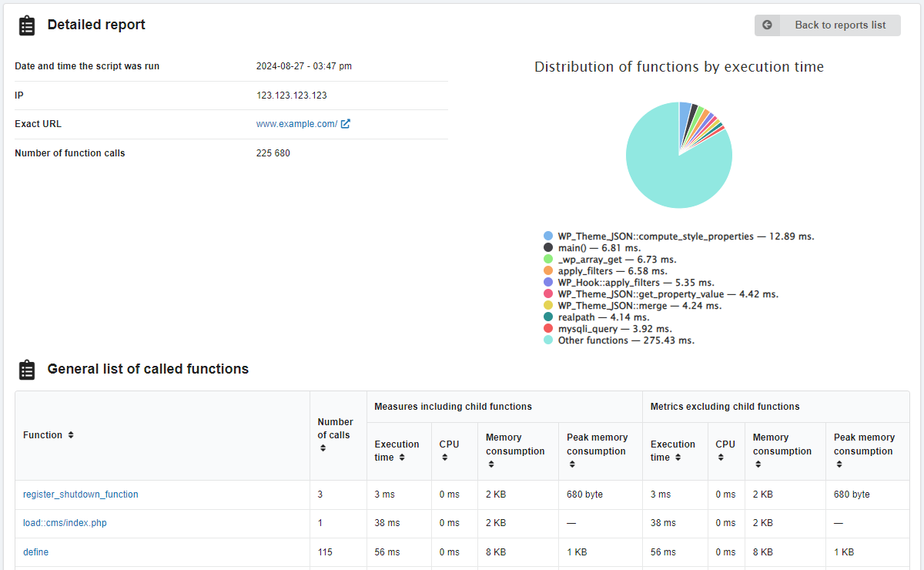Image resolution: width=924 pixels, height=570 pixels.
Task: Click the General list clipboard icon
Action: pos(27,370)
